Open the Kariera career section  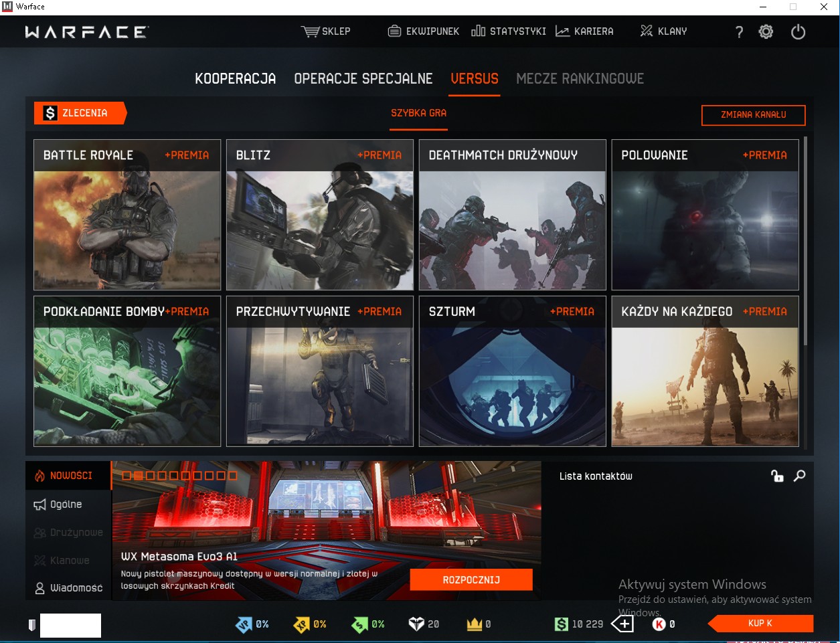coord(584,31)
